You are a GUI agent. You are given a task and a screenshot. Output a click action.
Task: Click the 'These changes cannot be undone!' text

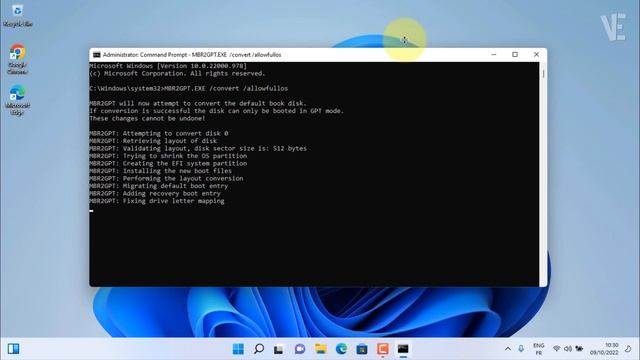click(147, 119)
